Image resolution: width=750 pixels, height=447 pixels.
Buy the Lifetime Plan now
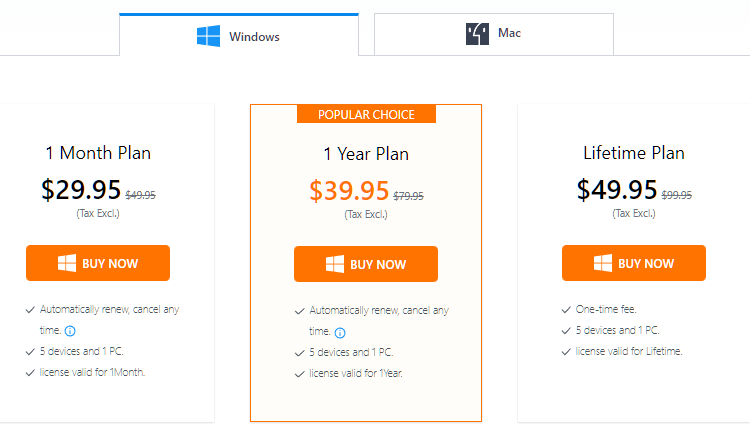[x=634, y=263]
